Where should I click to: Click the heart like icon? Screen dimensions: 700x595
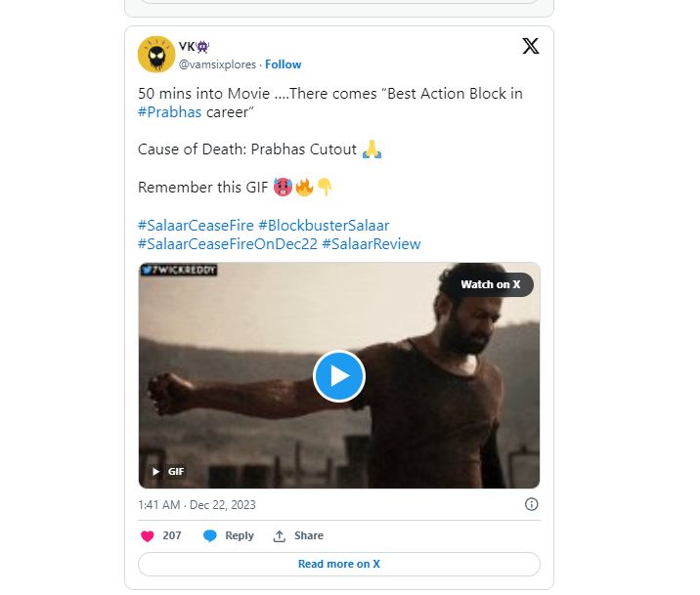pyautogui.click(x=148, y=535)
